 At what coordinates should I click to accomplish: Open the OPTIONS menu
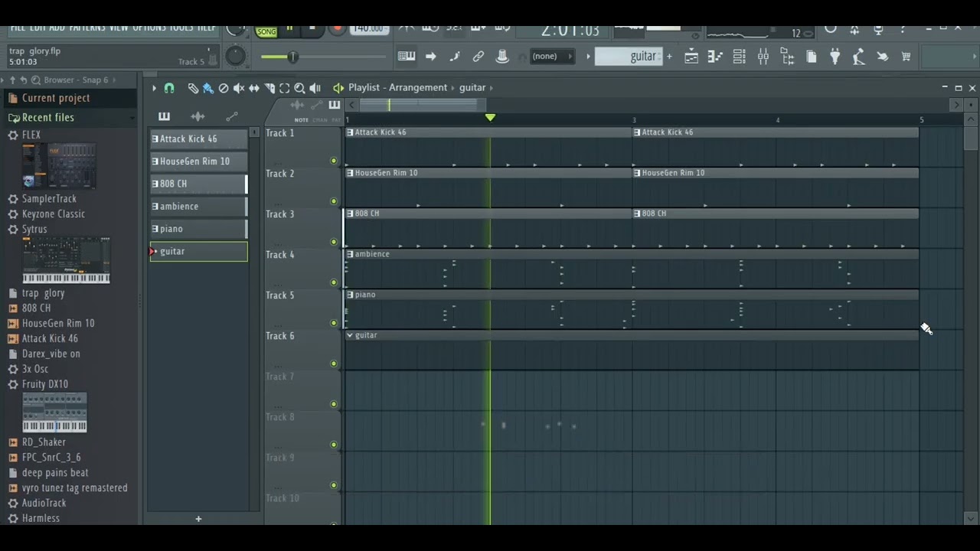[x=149, y=28]
